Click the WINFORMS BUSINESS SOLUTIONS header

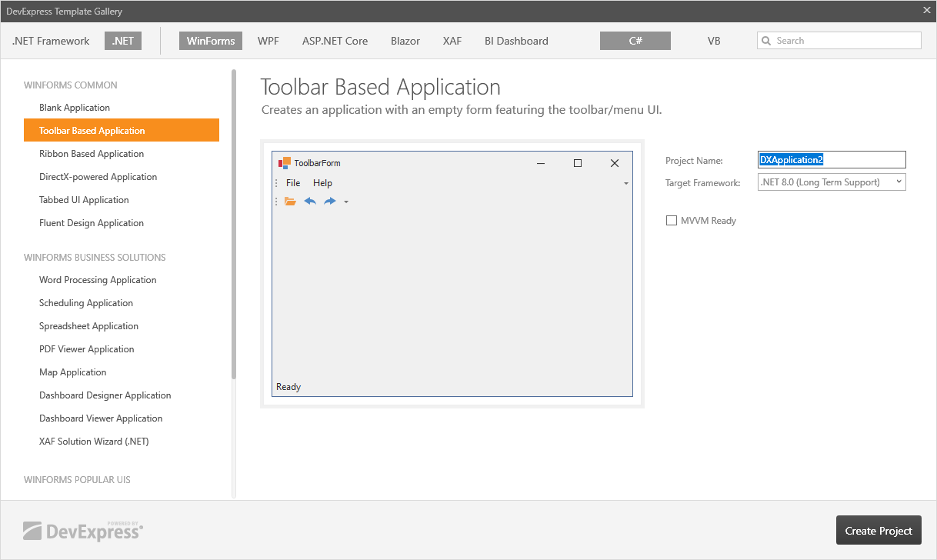coord(95,257)
